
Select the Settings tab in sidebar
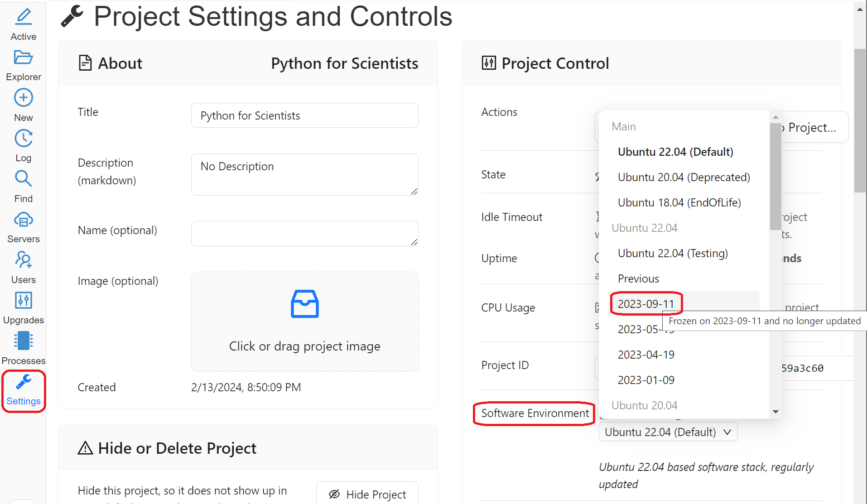(24, 391)
